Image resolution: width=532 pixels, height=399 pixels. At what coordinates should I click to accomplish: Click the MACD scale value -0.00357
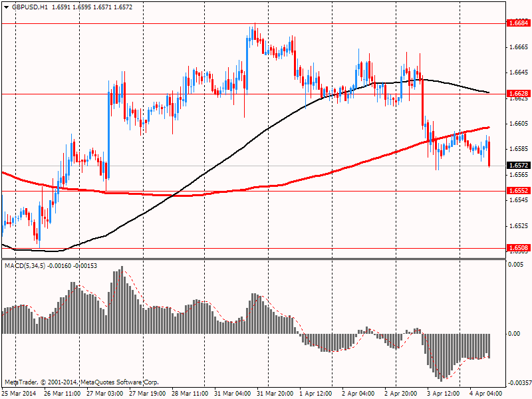click(x=519, y=383)
